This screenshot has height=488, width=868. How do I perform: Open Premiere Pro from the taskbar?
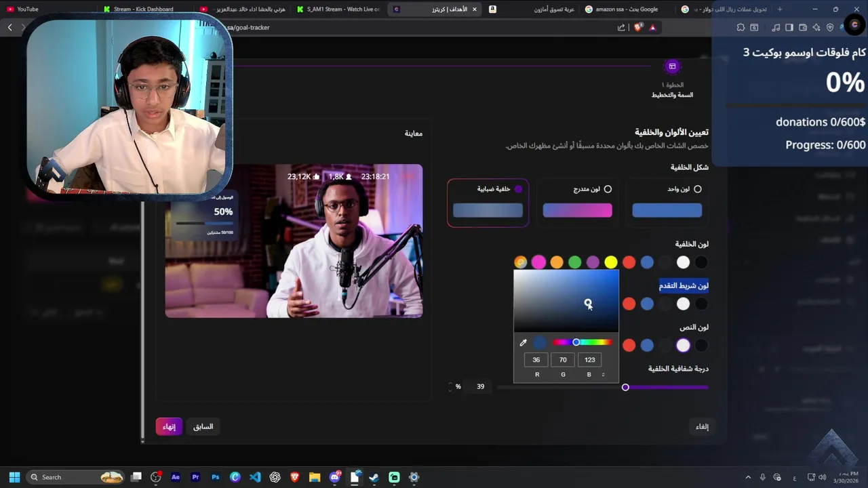coord(195,477)
